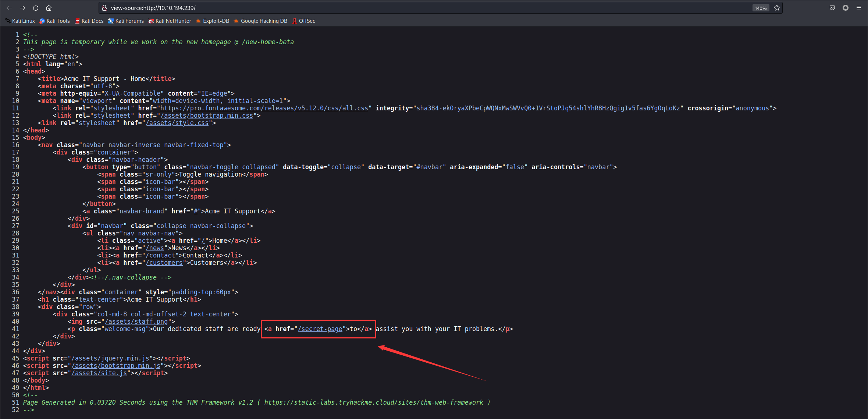The image size is (868, 419).
Task: Open the Kali Tools bookmark
Action: point(54,21)
